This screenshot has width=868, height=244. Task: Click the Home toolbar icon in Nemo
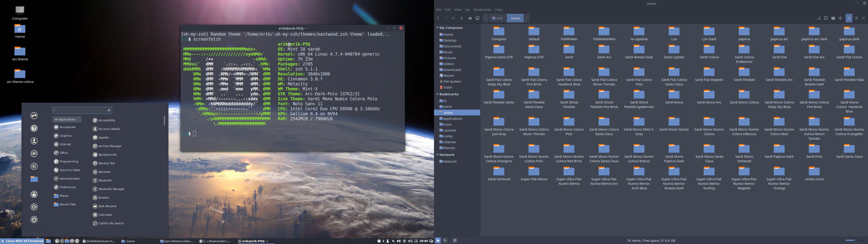pyautogui.click(x=470, y=18)
